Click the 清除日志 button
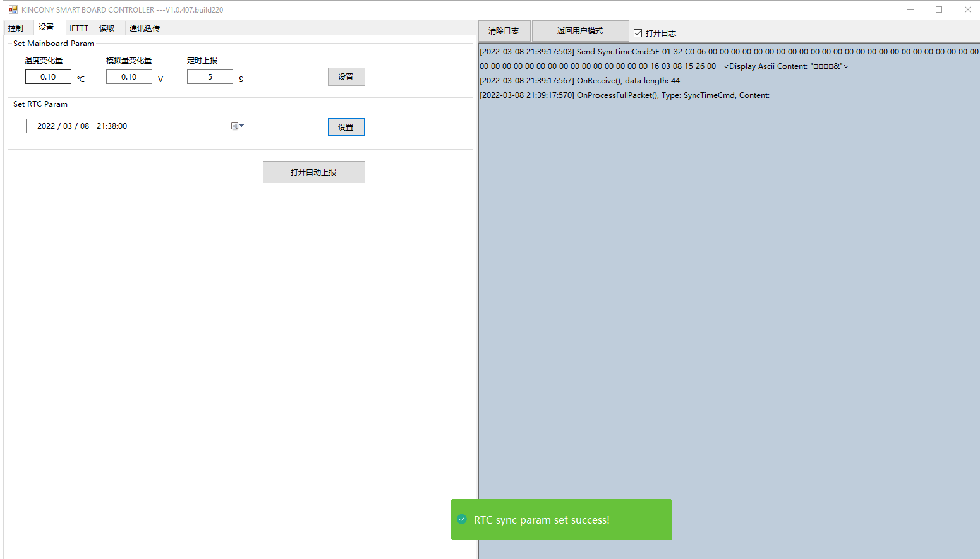This screenshot has width=980, height=559. [504, 31]
